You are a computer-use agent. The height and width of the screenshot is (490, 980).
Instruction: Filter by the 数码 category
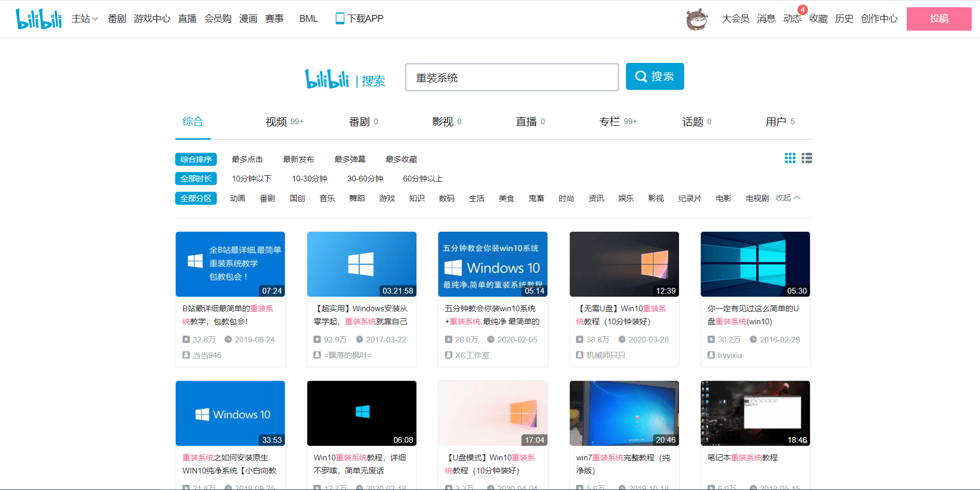pyautogui.click(x=447, y=198)
